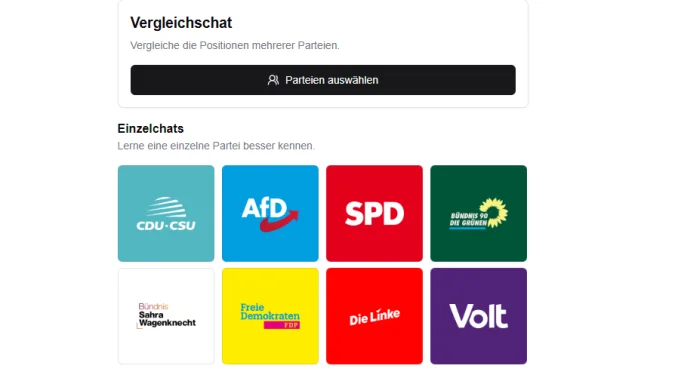Click the Vergleichschat heading
Image resolution: width=678 pixels, height=381 pixels.
tap(181, 22)
